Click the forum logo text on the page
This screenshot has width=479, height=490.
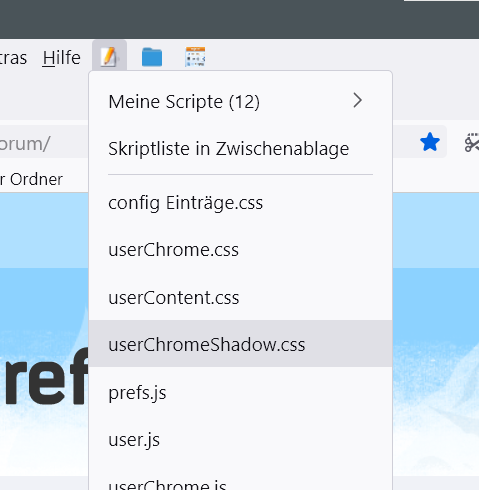click(x=44, y=376)
